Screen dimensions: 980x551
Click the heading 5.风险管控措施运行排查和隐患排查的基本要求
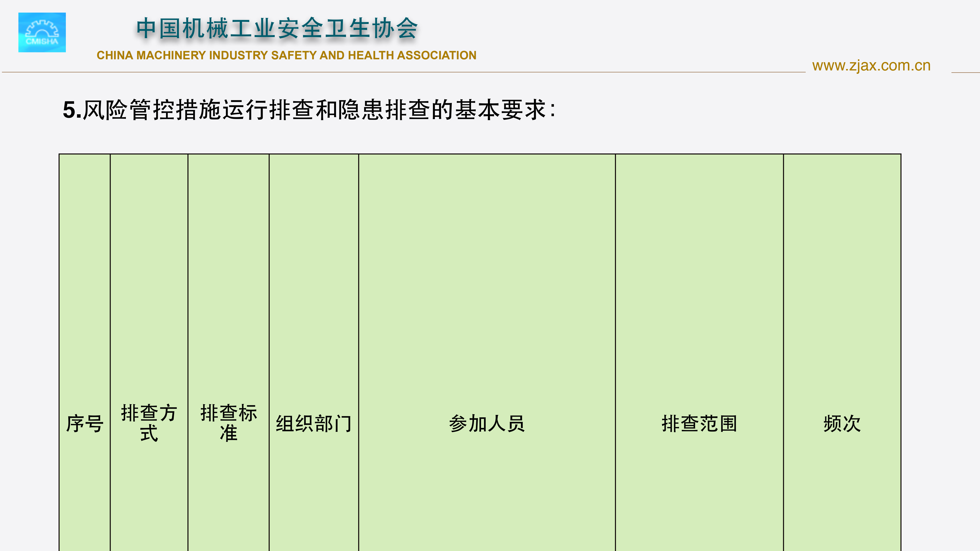(x=309, y=110)
